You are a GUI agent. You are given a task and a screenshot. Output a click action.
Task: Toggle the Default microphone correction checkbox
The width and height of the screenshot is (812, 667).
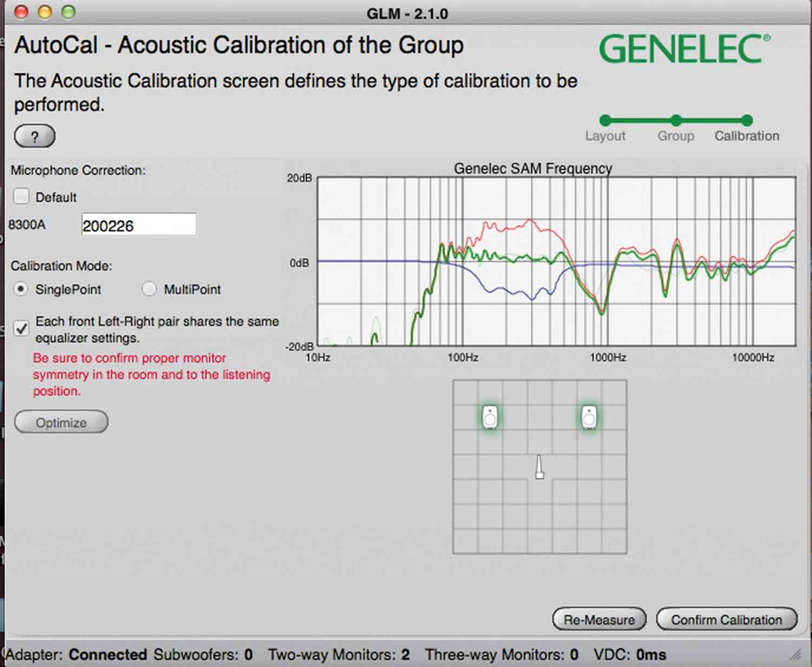21,196
